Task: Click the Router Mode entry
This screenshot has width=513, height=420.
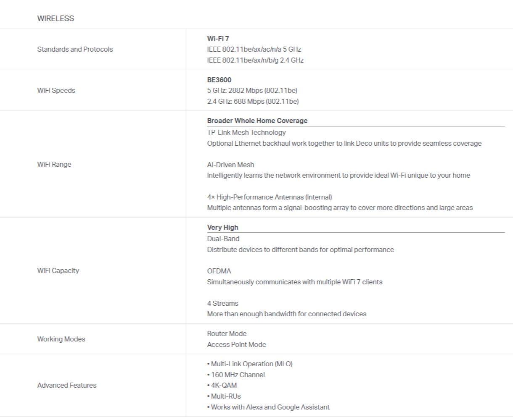Action: (227, 333)
